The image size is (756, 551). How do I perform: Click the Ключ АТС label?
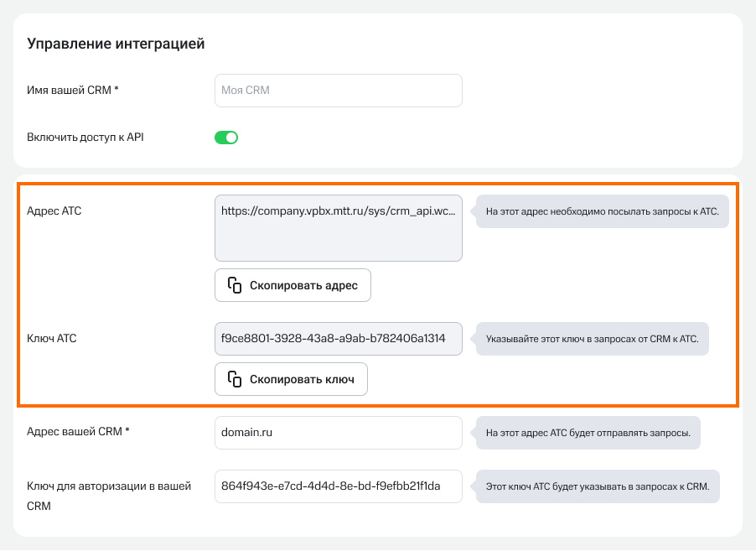(x=52, y=338)
